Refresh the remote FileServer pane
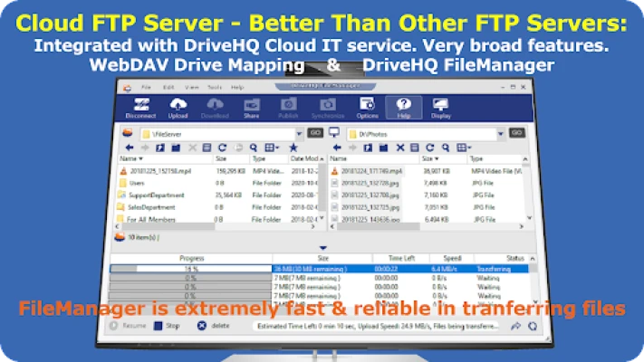644x362 pixels. tap(223, 148)
